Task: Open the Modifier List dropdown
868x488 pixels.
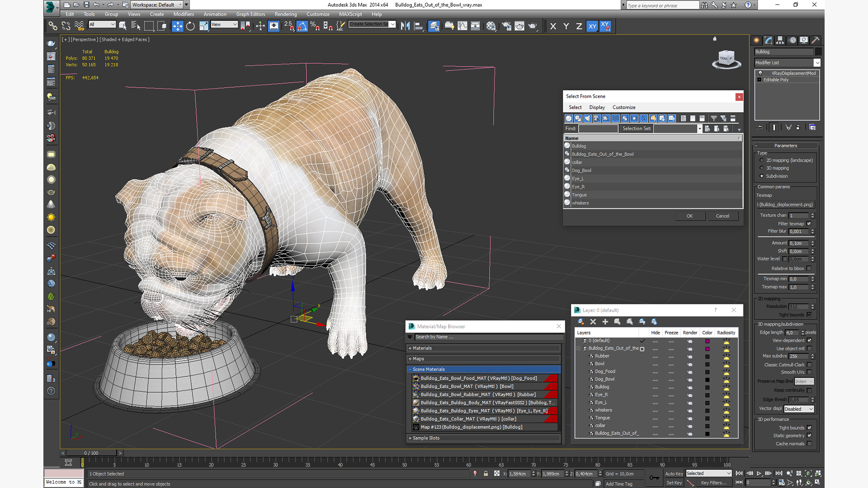Action: tap(787, 63)
